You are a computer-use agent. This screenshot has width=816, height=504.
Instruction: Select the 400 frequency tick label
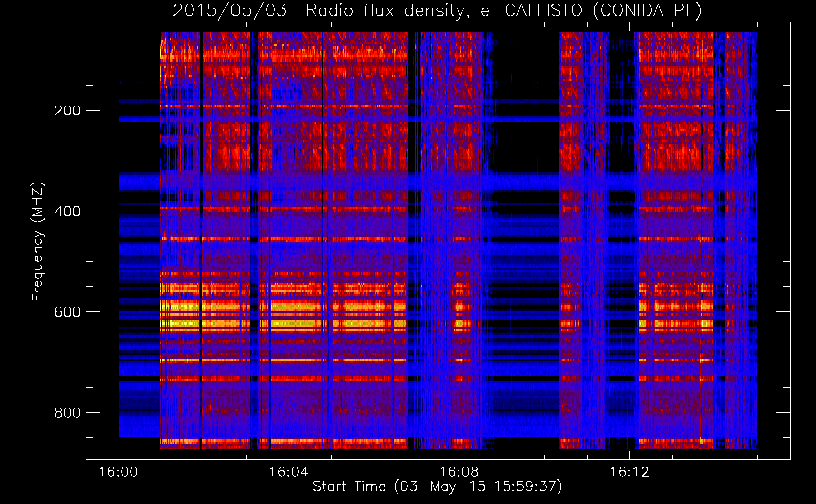click(x=68, y=211)
